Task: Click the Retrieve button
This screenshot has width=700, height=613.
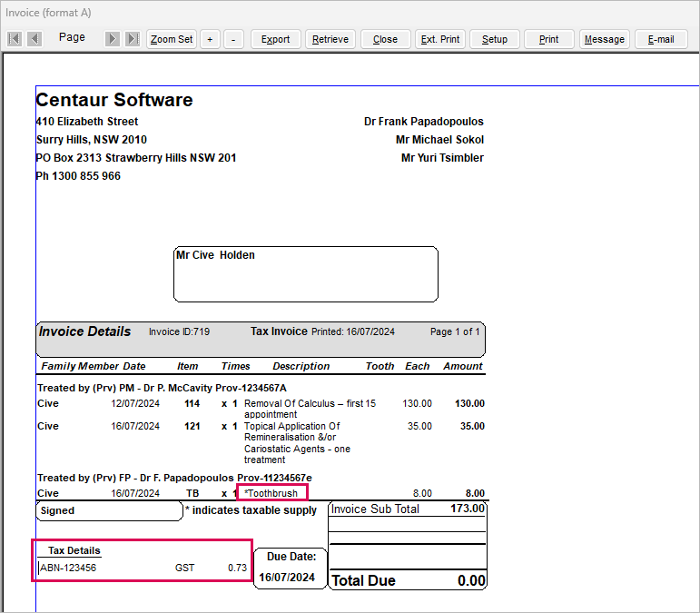Action: point(330,39)
